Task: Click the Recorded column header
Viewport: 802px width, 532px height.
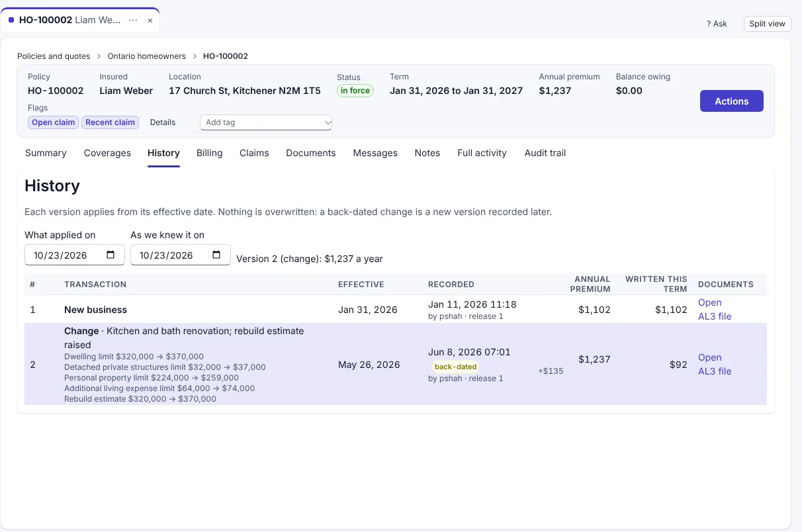Action: click(x=451, y=285)
